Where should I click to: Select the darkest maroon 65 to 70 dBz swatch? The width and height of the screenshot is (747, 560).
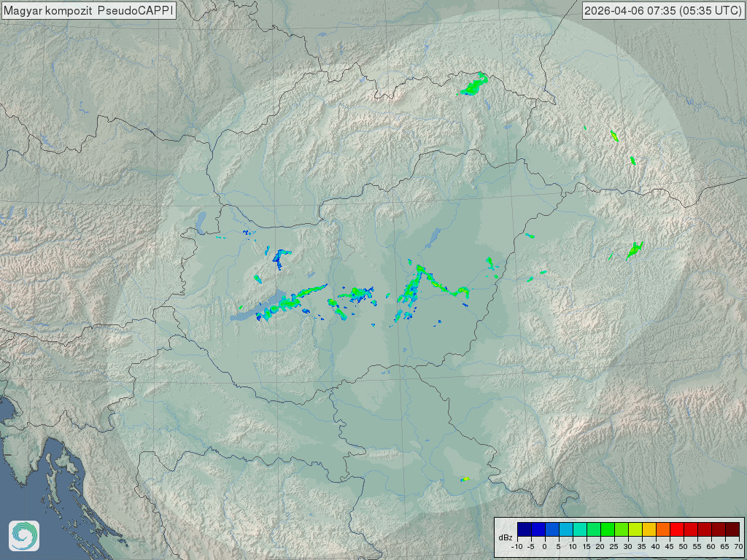click(732, 529)
